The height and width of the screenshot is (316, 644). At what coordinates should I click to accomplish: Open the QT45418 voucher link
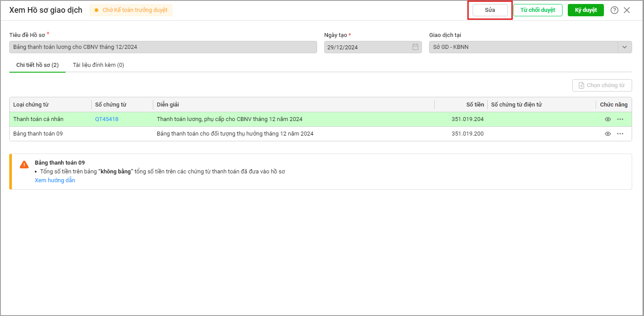107,119
